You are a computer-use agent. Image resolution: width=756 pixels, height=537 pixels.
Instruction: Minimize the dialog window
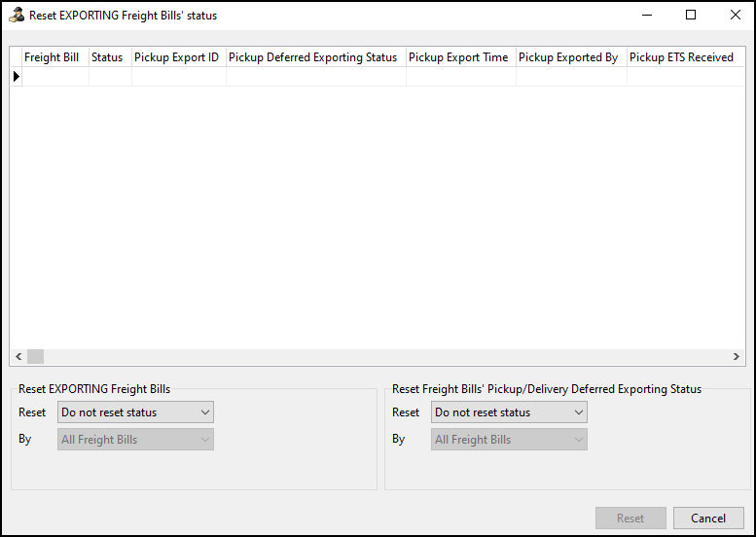tap(646, 15)
